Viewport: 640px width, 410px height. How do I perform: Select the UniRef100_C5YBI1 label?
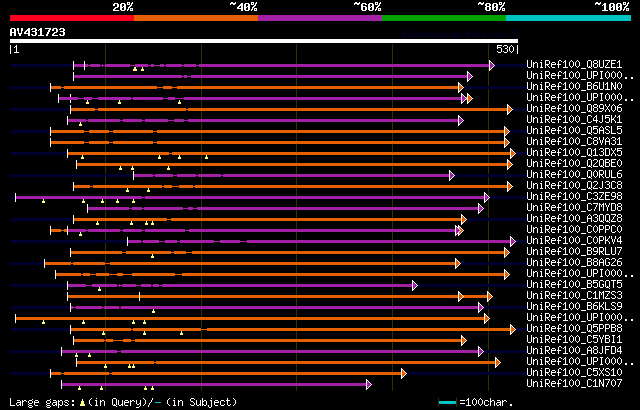[574, 340]
